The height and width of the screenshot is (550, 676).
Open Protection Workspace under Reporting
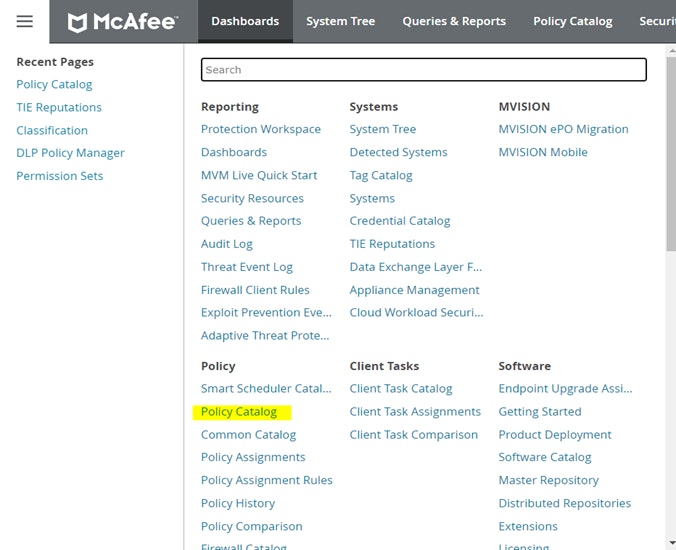[261, 129]
